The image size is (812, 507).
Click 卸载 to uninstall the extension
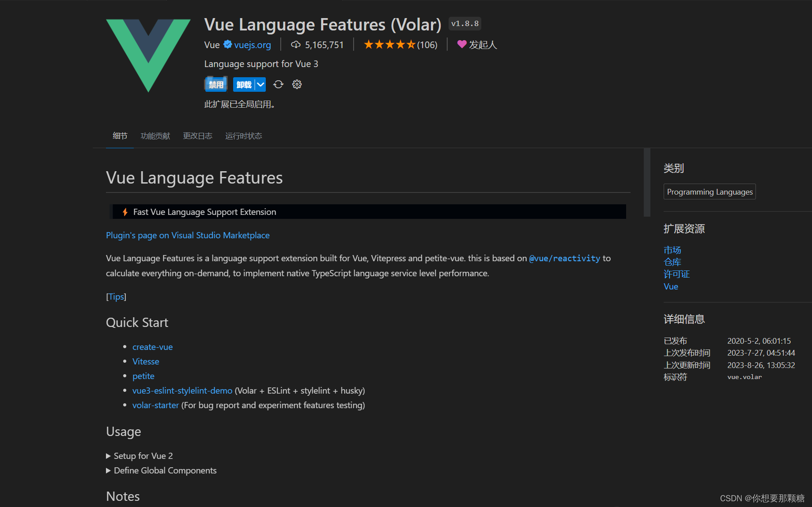click(x=244, y=84)
